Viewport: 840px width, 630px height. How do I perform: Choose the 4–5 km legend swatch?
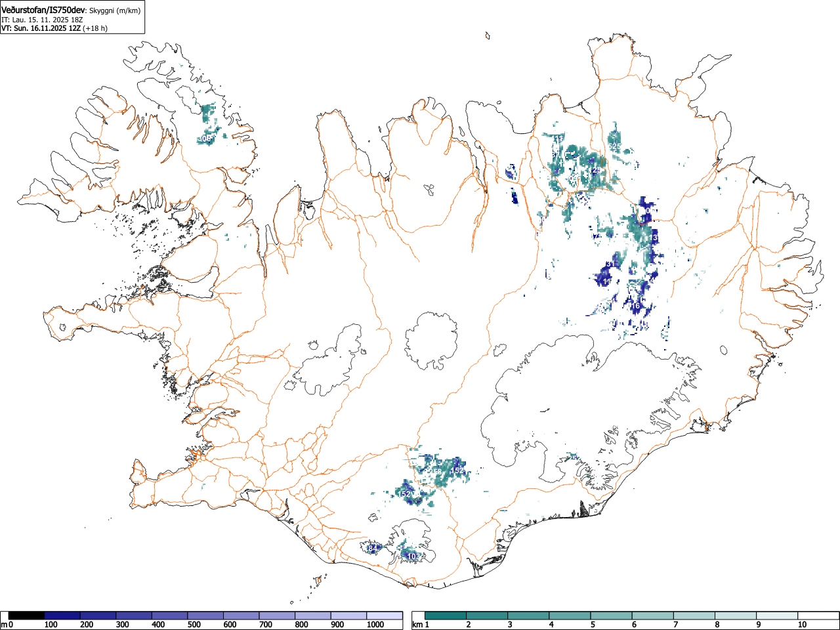click(x=570, y=616)
